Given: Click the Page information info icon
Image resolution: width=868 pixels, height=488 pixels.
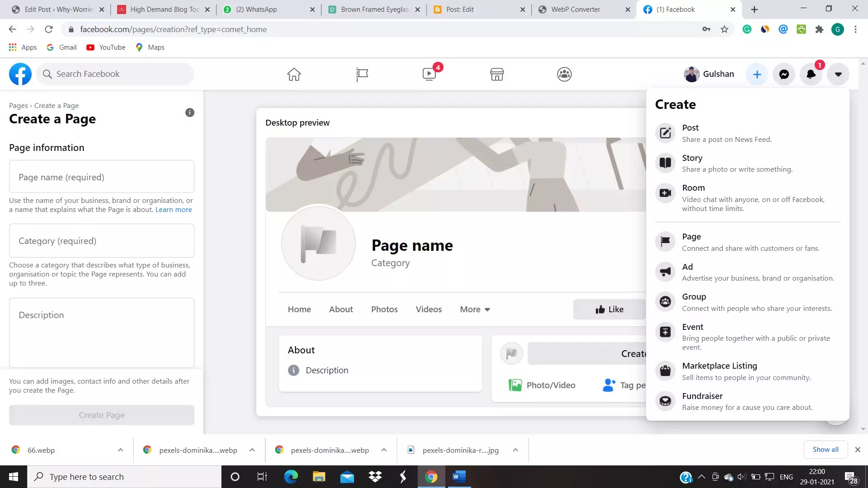Looking at the screenshot, I should (x=190, y=113).
